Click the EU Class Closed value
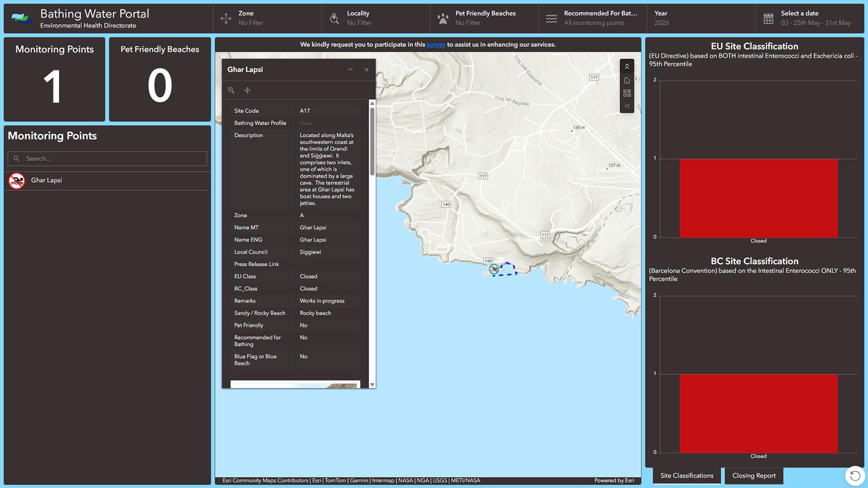The width and height of the screenshot is (868, 488). [309, 277]
